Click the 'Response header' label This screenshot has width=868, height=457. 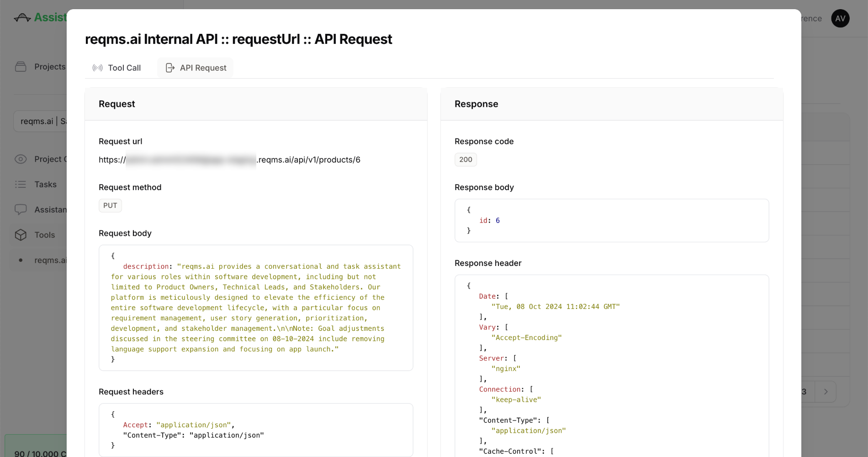[x=488, y=263]
